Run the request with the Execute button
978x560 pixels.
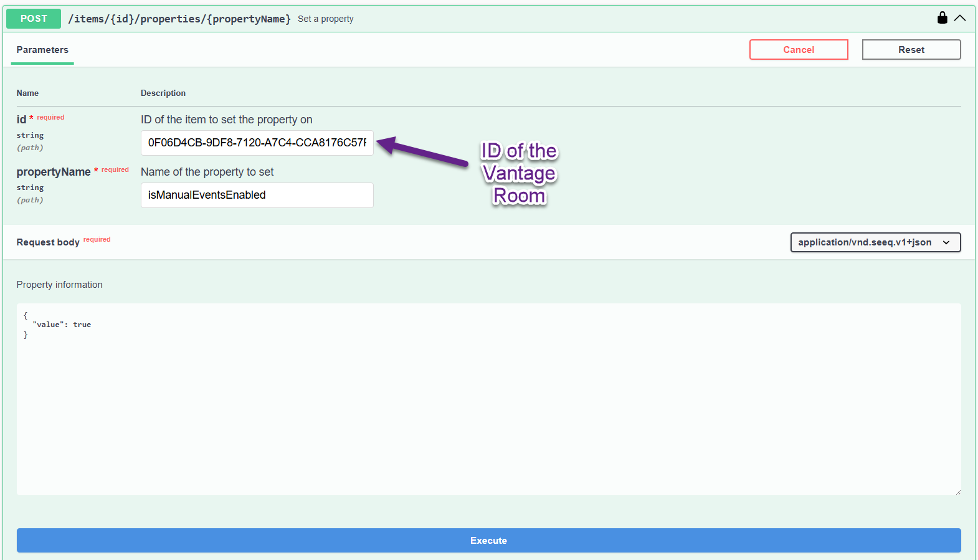click(x=488, y=541)
